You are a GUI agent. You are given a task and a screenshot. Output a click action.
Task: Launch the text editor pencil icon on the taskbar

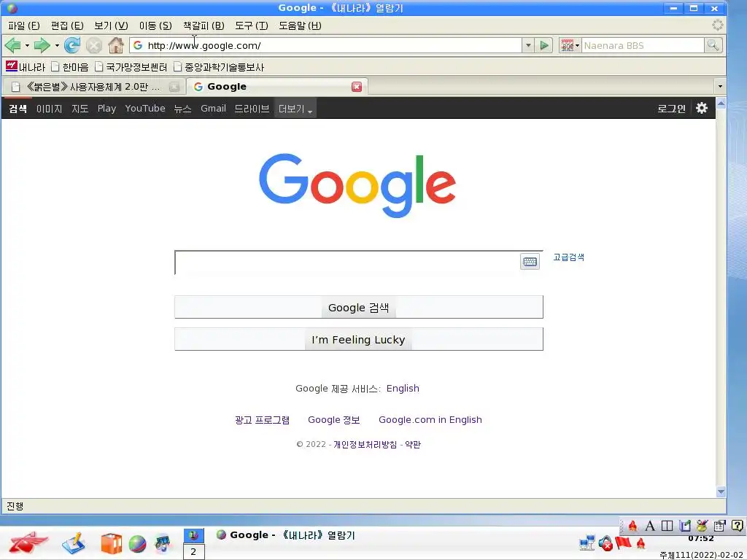[x=73, y=543]
